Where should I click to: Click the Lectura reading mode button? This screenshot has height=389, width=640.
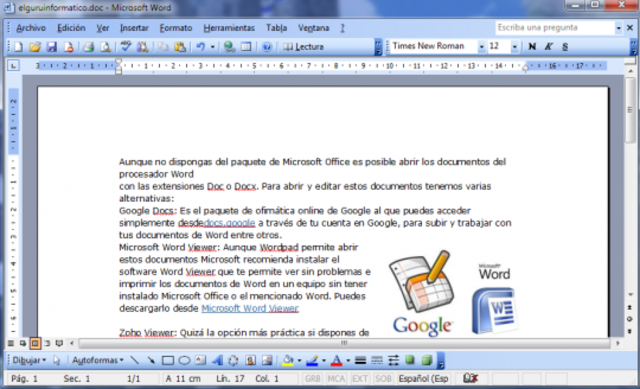[x=304, y=47]
